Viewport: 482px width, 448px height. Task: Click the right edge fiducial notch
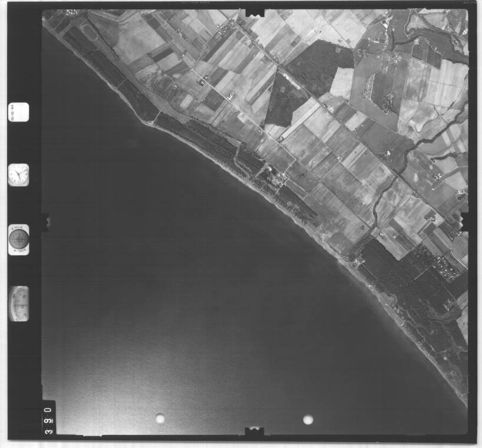[x=465, y=221]
